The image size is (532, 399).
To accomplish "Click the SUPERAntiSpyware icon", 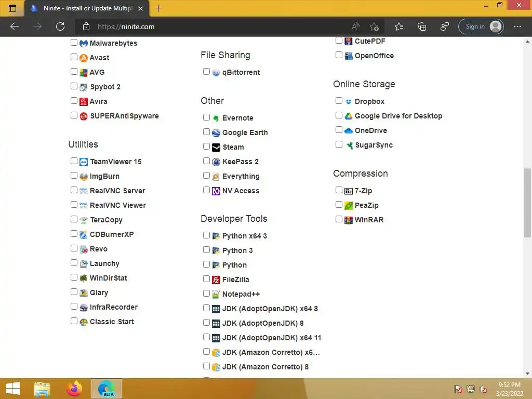I will tap(84, 116).
